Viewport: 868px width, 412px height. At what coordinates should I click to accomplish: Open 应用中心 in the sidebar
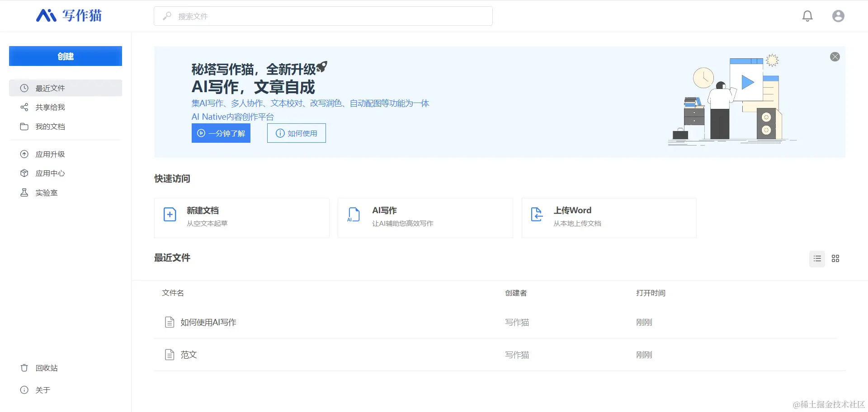[x=66, y=173]
